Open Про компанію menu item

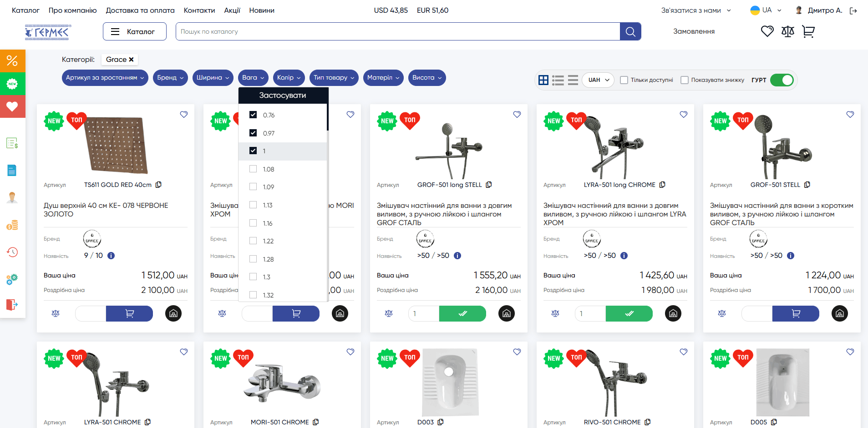[73, 10]
